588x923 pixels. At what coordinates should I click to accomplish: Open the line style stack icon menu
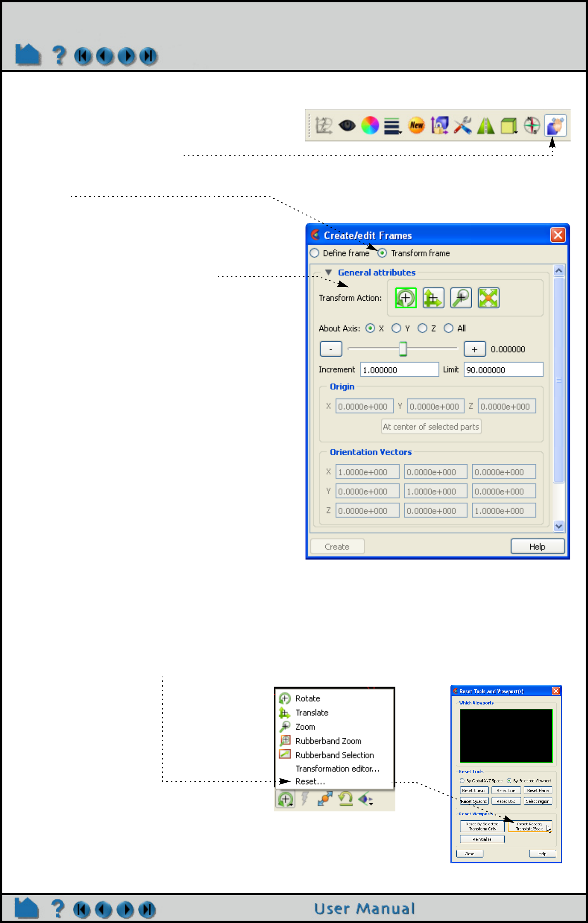393,126
